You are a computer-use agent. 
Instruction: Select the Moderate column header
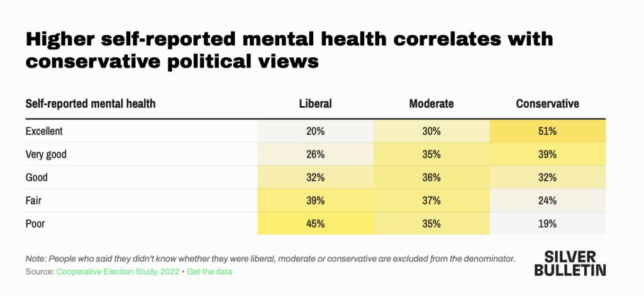click(x=431, y=103)
